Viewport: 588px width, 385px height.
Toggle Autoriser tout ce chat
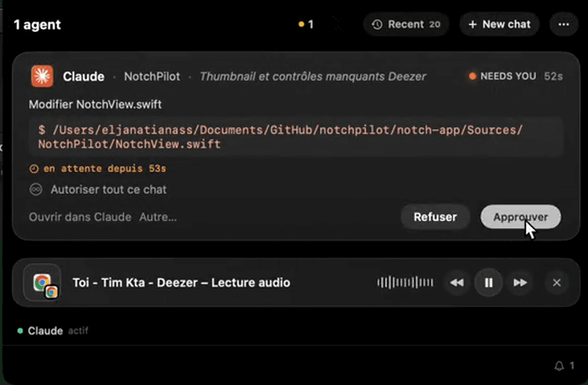click(x=98, y=189)
